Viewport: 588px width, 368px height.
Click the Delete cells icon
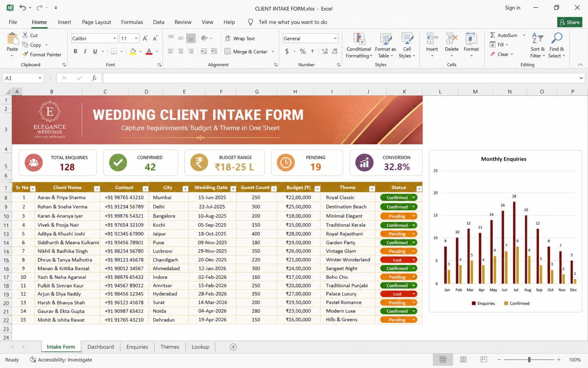(452, 39)
